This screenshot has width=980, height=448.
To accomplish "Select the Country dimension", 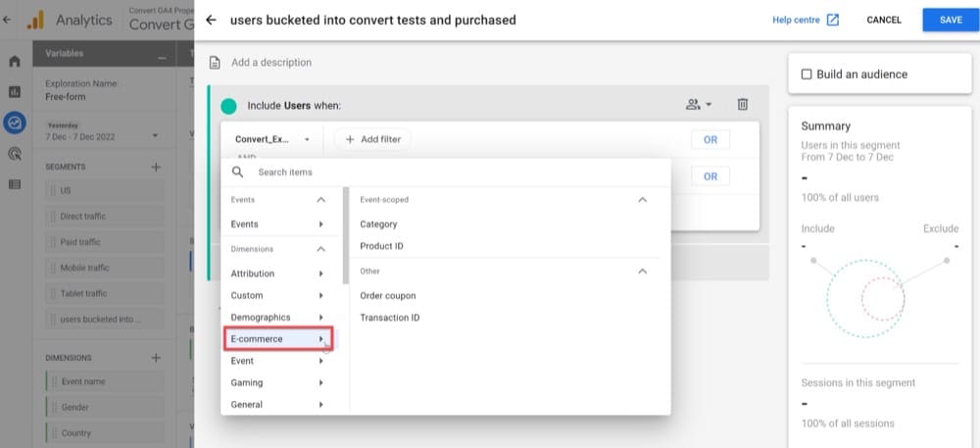I will tap(105, 433).
